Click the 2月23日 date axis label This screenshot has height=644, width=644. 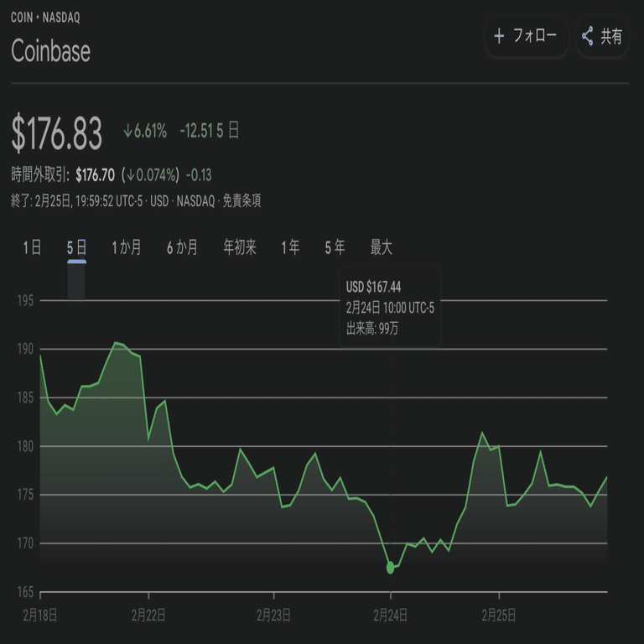(273, 615)
